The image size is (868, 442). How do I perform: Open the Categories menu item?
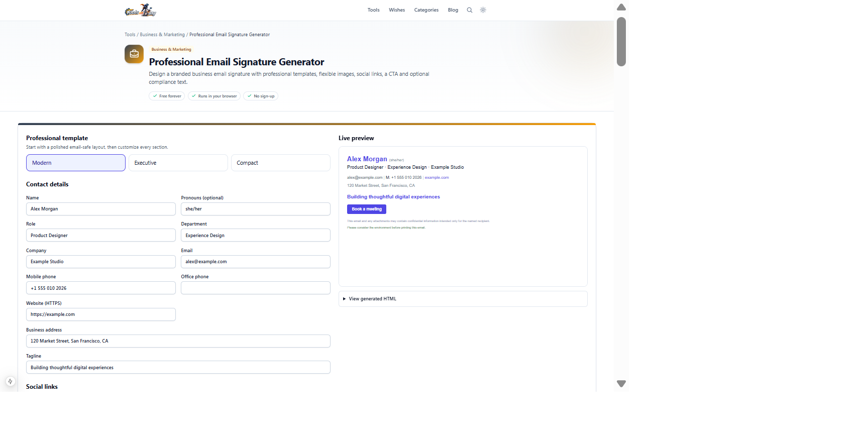426,10
